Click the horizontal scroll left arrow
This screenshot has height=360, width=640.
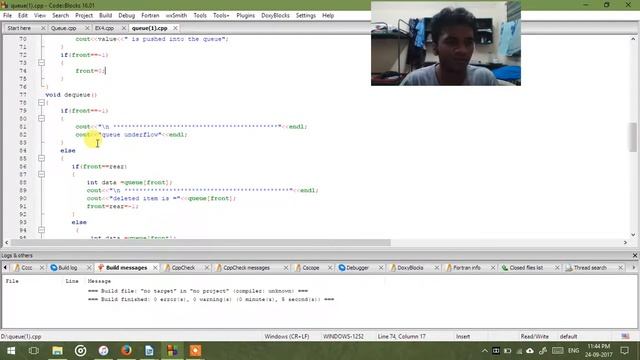[7, 242]
